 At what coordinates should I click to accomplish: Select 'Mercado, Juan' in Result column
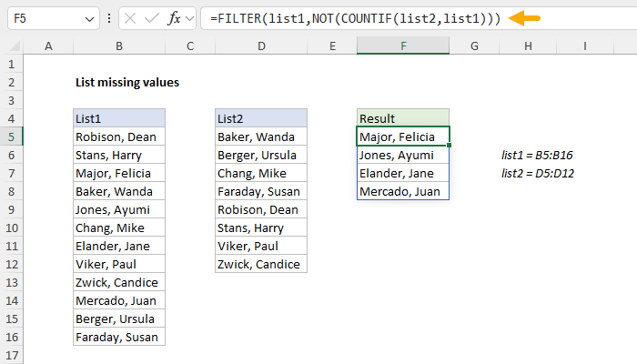pos(403,191)
